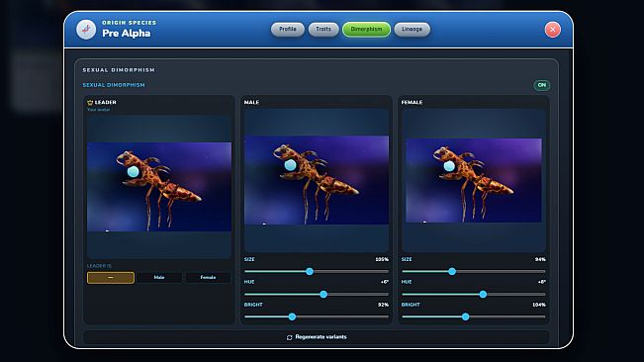The image size is (644, 362).
Task: Click the Female size value 94%
Action: pos(540,259)
